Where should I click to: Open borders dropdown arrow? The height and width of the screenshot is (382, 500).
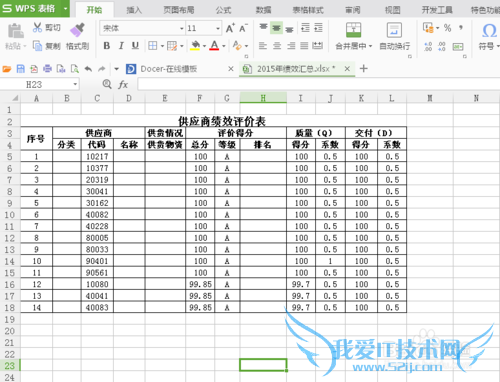[x=162, y=46]
